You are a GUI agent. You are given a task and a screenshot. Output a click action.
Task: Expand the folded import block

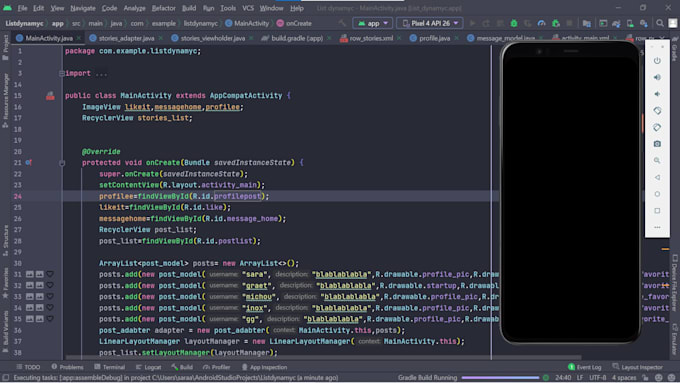[62, 73]
